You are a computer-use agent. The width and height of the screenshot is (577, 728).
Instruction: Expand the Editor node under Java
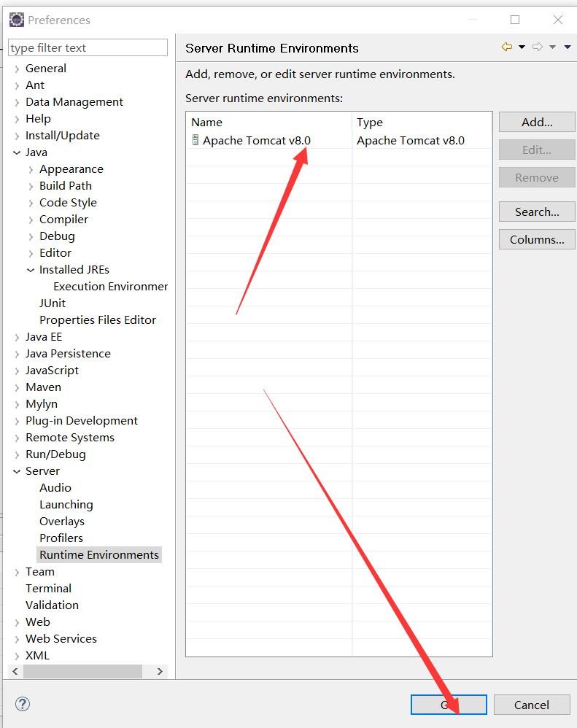[31, 254]
